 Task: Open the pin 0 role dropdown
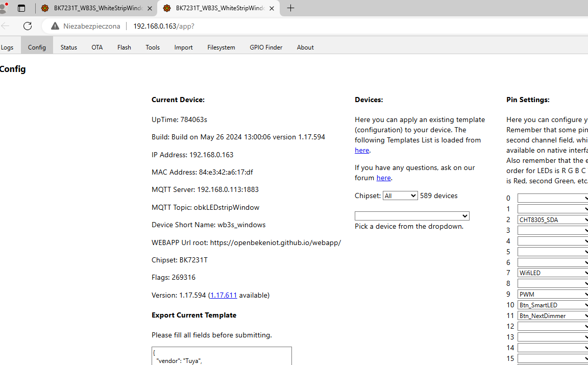553,198
